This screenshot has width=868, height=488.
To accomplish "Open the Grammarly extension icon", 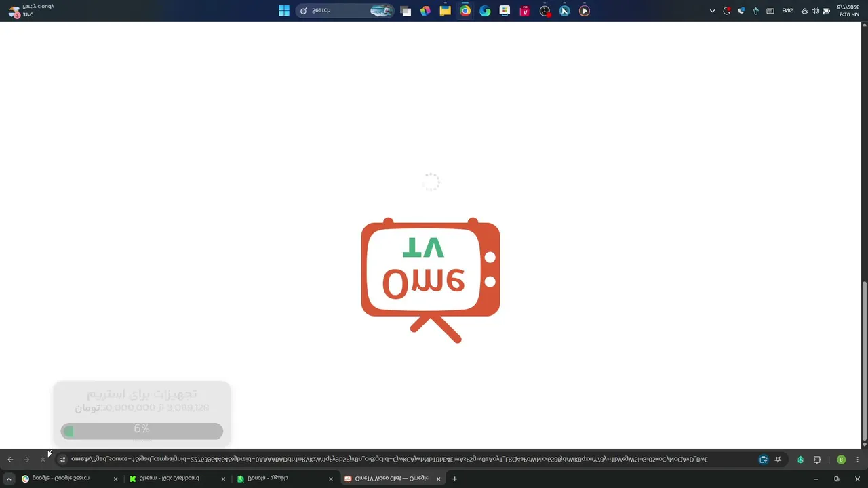I will coord(800,460).
